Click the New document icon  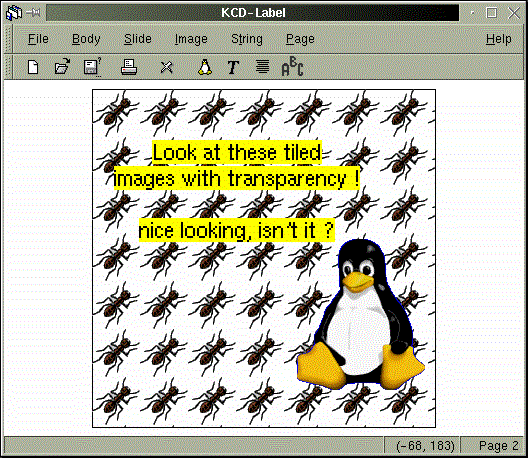coord(33,67)
